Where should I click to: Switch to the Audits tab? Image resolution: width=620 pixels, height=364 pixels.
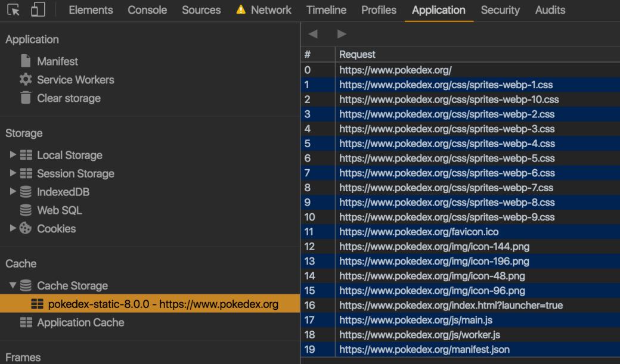[x=550, y=10]
